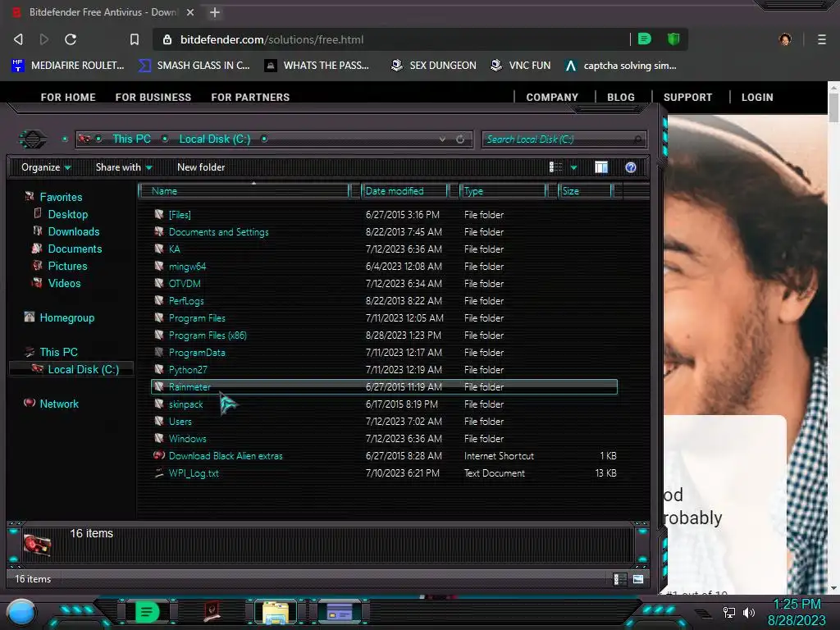Create a New folder
This screenshot has width=840, height=630.
[201, 167]
